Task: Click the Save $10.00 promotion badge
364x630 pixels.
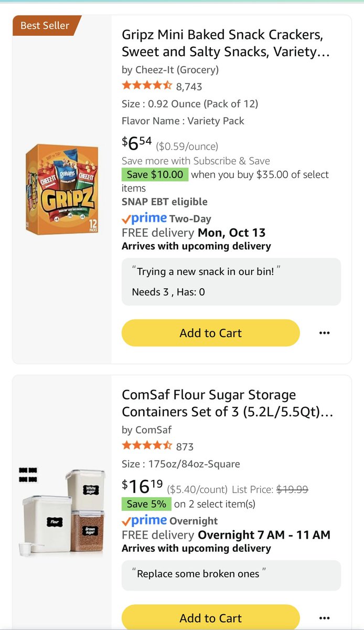Action: [x=155, y=174]
